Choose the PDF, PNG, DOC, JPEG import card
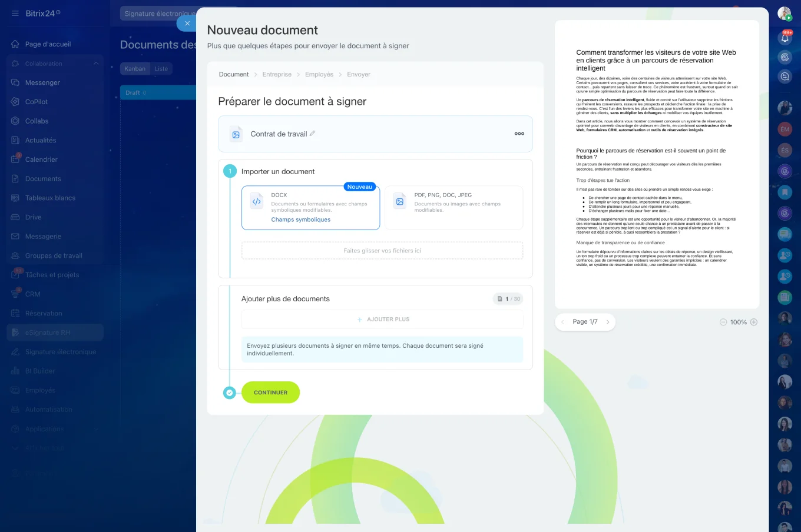801x532 pixels. (x=454, y=208)
